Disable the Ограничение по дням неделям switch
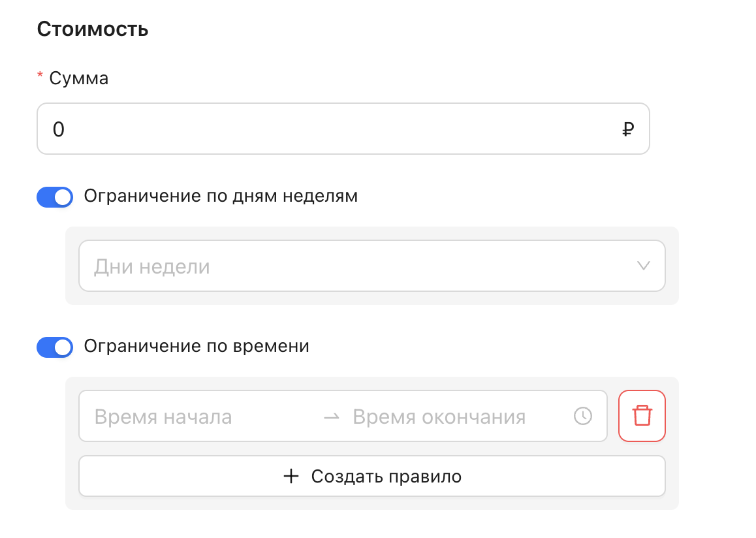This screenshot has width=756, height=538. pyautogui.click(x=55, y=197)
